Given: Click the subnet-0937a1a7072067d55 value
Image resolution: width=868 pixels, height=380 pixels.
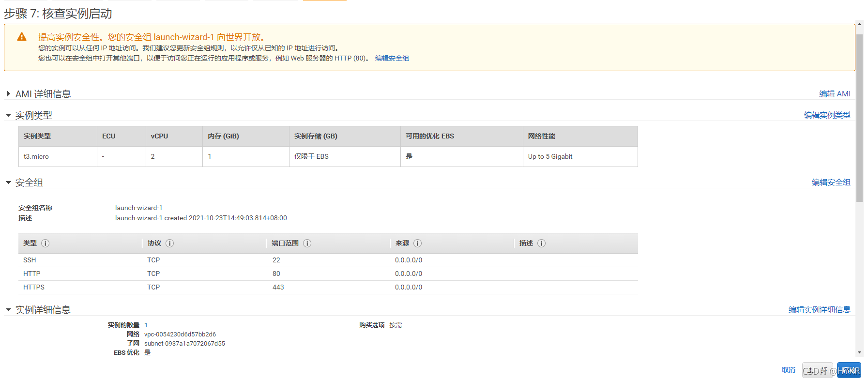Looking at the screenshot, I should click(184, 344).
